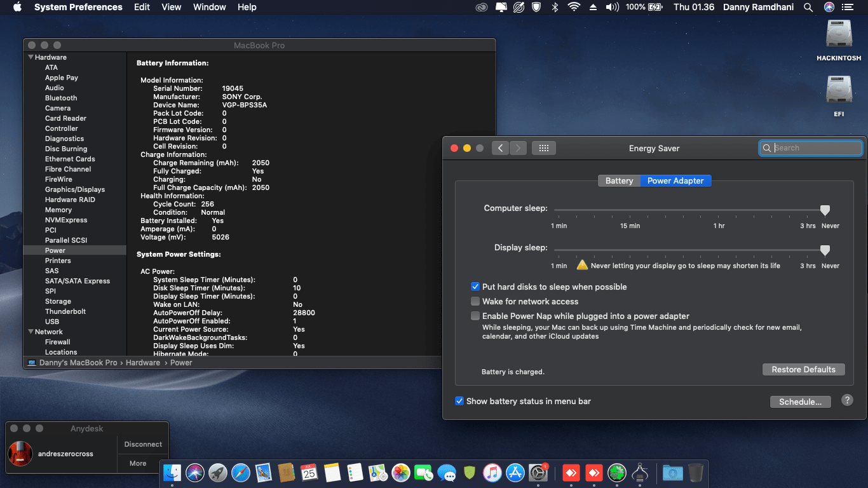Open Safari from the Dock
Viewport: 868px width, 488px height.
point(241,473)
